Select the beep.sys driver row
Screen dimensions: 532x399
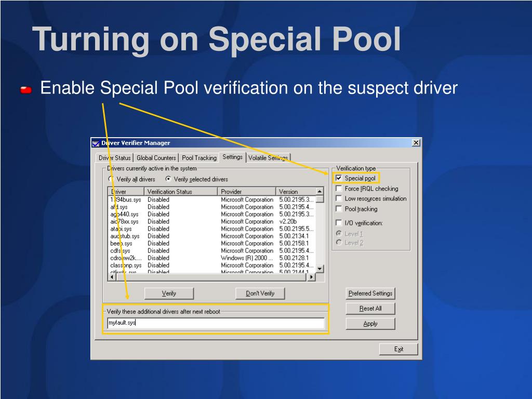(x=212, y=243)
